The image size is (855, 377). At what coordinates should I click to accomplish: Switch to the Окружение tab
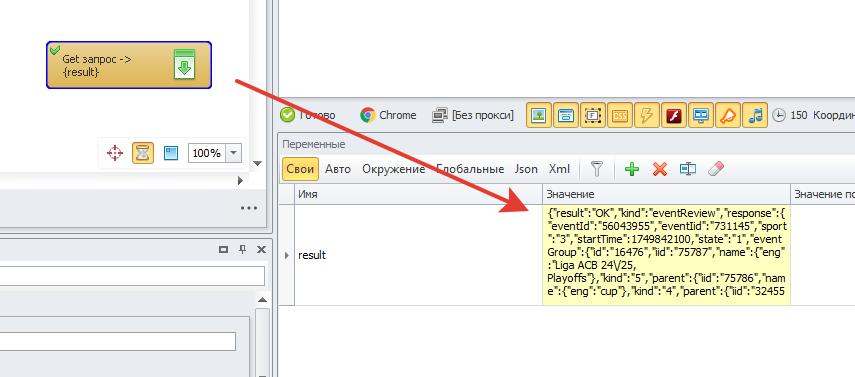tap(394, 169)
